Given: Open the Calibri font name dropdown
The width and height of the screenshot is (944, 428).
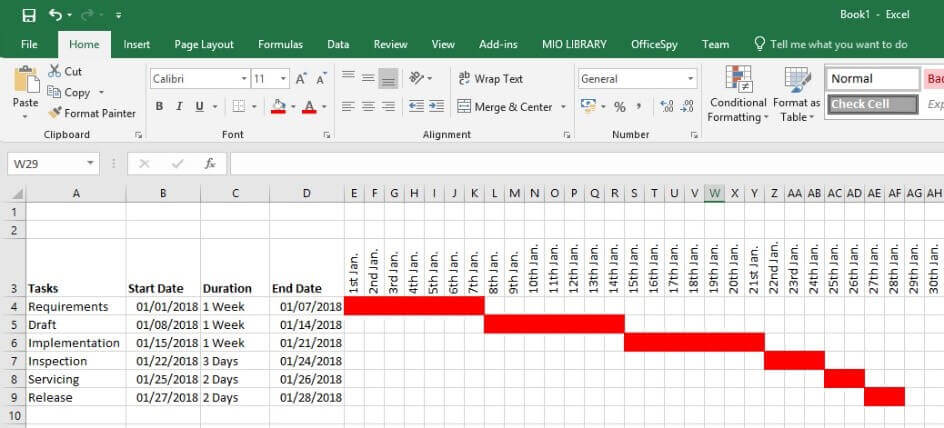Looking at the screenshot, I should 244,79.
